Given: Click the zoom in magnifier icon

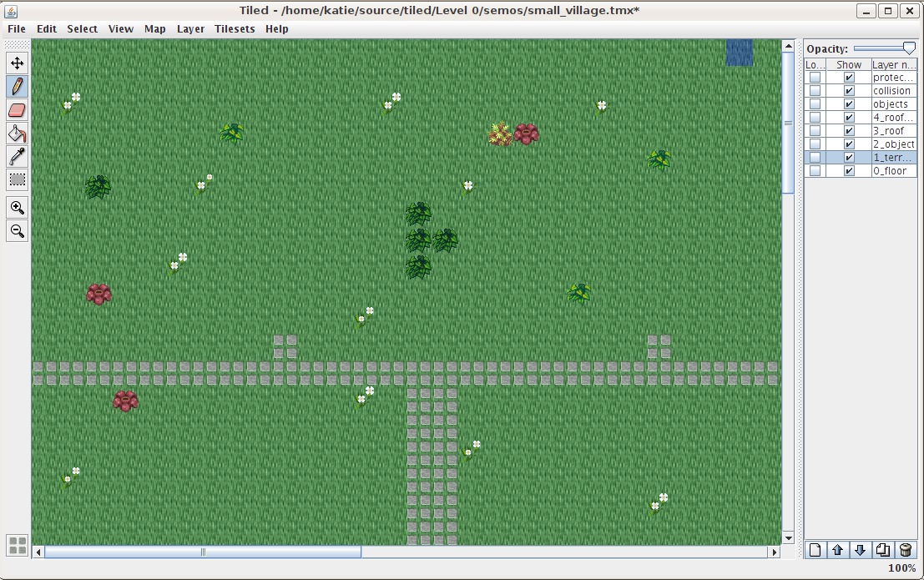Looking at the screenshot, I should [x=18, y=208].
